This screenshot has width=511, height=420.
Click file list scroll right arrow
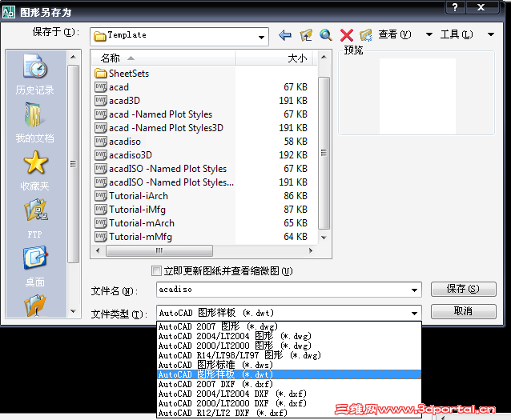click(x=310, y=250)
